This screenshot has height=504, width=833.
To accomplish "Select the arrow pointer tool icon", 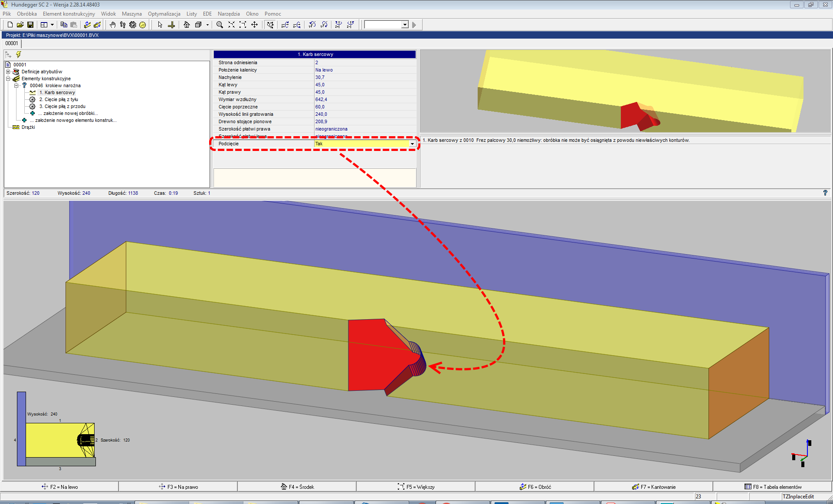I will coord(160,25).
